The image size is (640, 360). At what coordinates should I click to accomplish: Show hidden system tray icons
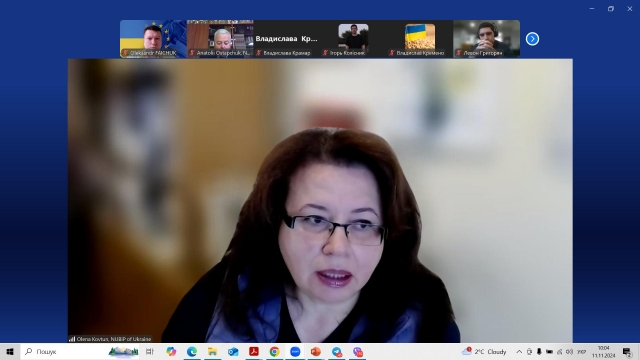519,351
